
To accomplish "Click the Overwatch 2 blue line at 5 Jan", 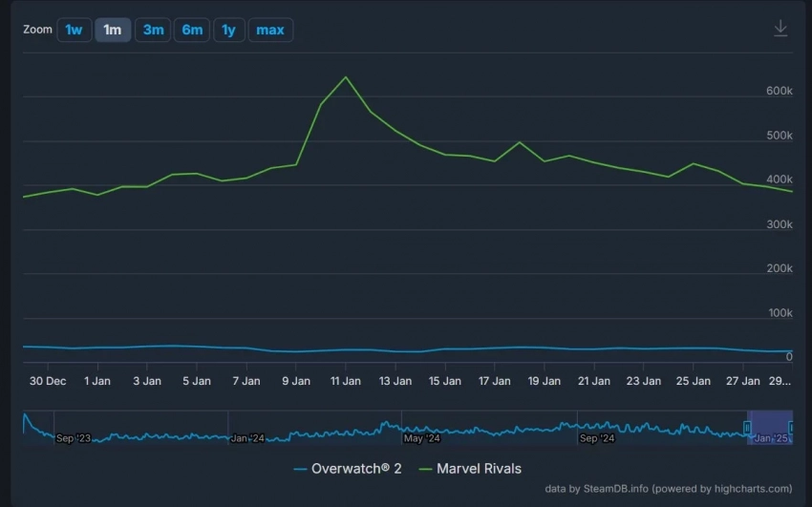I will 197,347.
